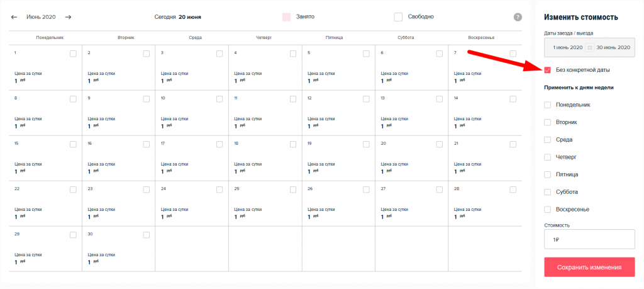Click the help question mark icon
Viewport: 644px width, 289px height.
(x=518, y=17)
